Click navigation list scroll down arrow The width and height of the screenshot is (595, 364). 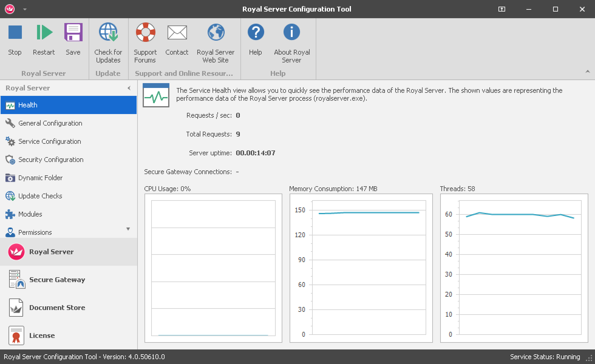pos(128,229)
